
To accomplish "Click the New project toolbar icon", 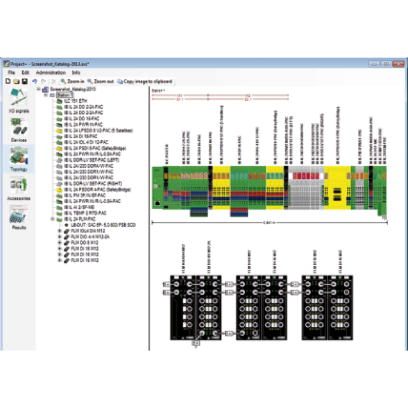I will tap(8, 81).
